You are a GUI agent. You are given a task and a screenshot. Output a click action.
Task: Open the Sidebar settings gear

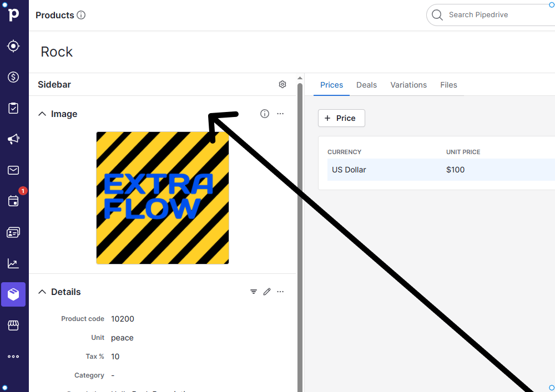(x=282, y=85)
